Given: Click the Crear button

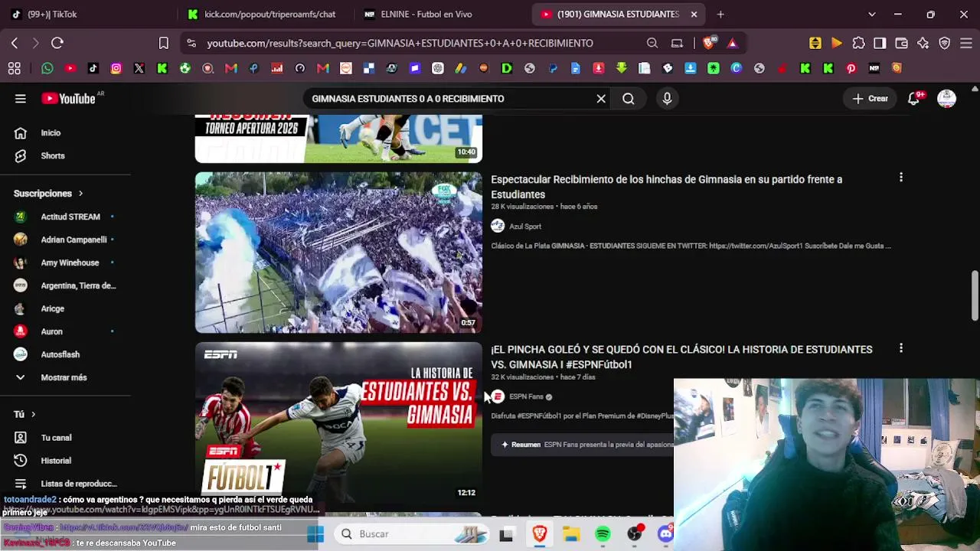Looking at the screenshot, I should [x=871, y=99].
